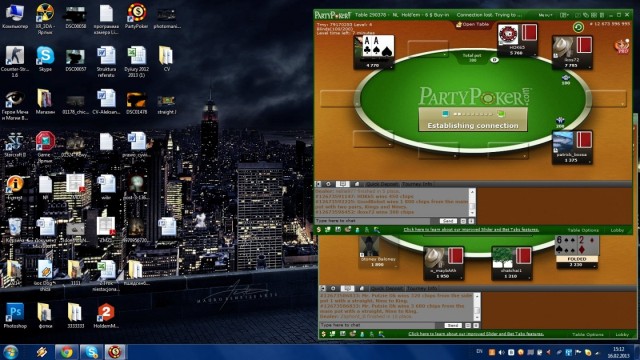The height and width of the screenshot is (360, 640).
Task: Expand the arrow on patrick_bossa's seat panel
Action: point(589,162)
